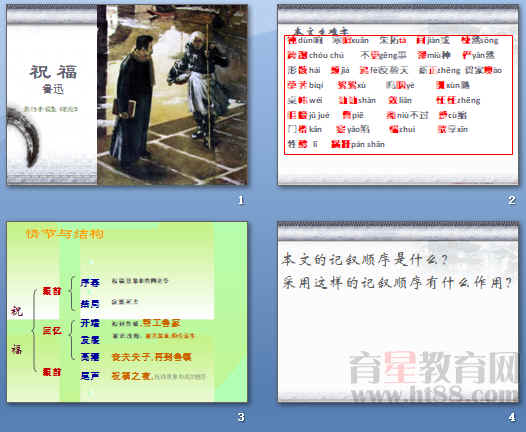This screenshot has width=526, height=432.
Task: Click the chóu chú pinyin entry on slide 2
Action: (x=316, y=55)
